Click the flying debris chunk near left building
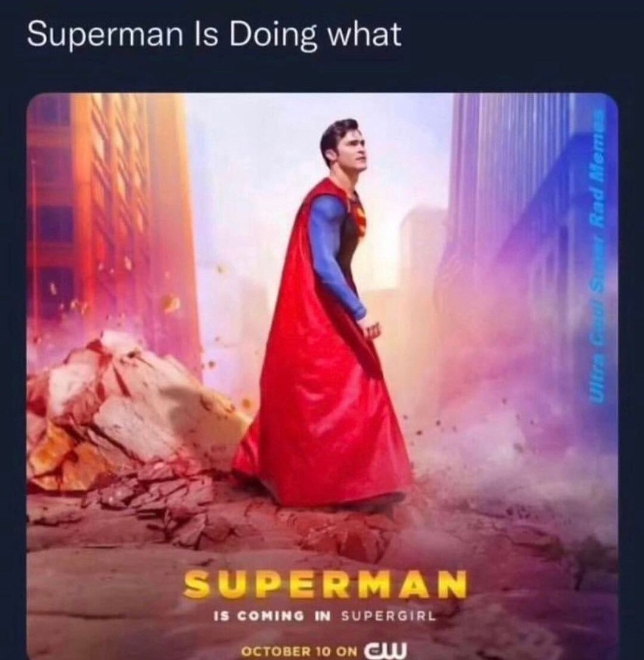This screenshot has width=644, height=660. click(x=172, y=304)
